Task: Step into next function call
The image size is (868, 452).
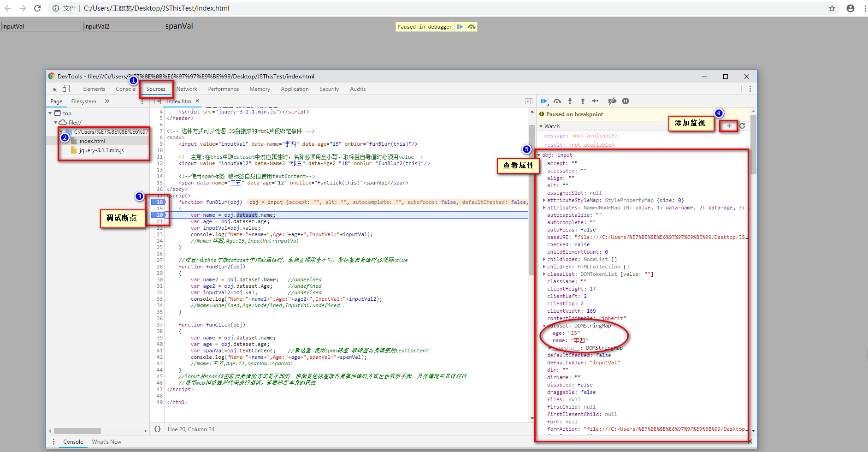Action: tap(570, 101)
